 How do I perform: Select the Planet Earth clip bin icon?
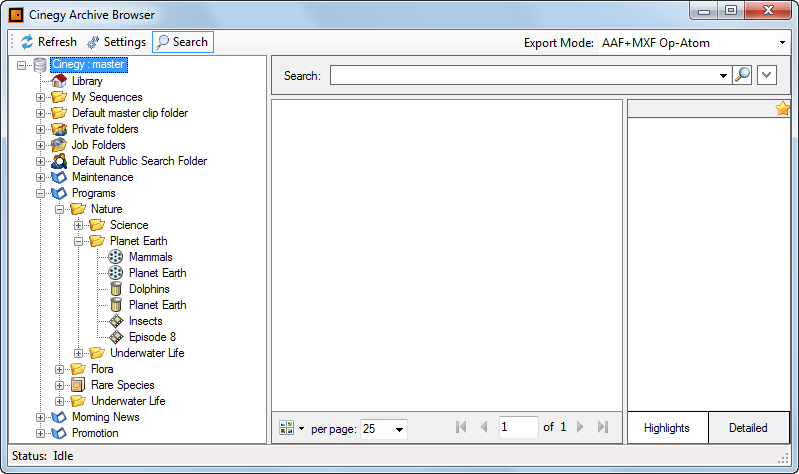[x=116, y=305]
